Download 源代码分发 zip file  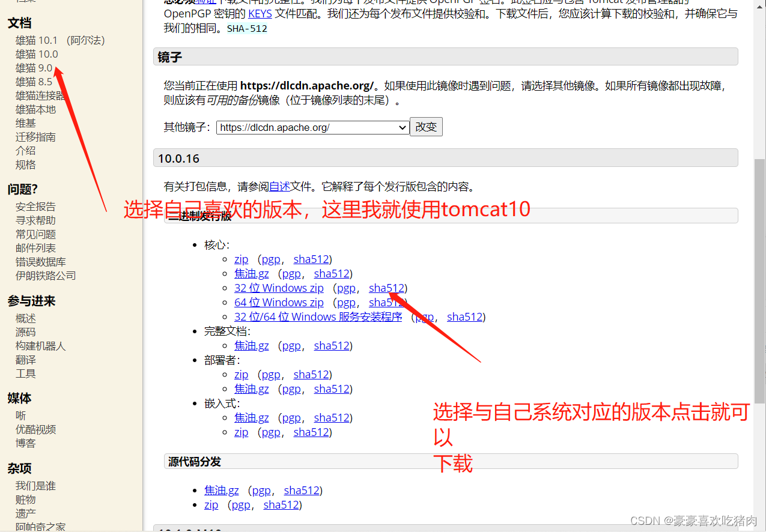[211, 505]
